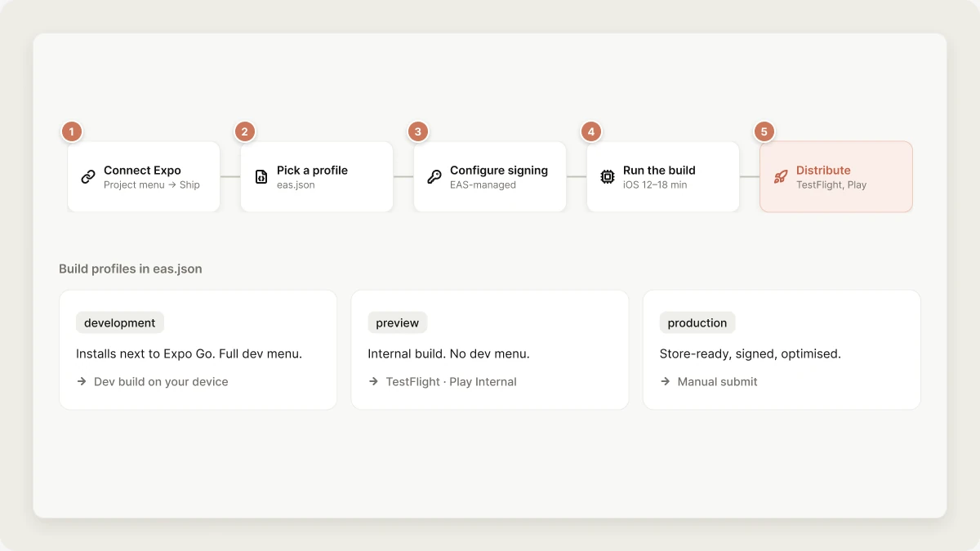Click 'Installs next to Expo Go. Full dev menu.'

[189, 353]
